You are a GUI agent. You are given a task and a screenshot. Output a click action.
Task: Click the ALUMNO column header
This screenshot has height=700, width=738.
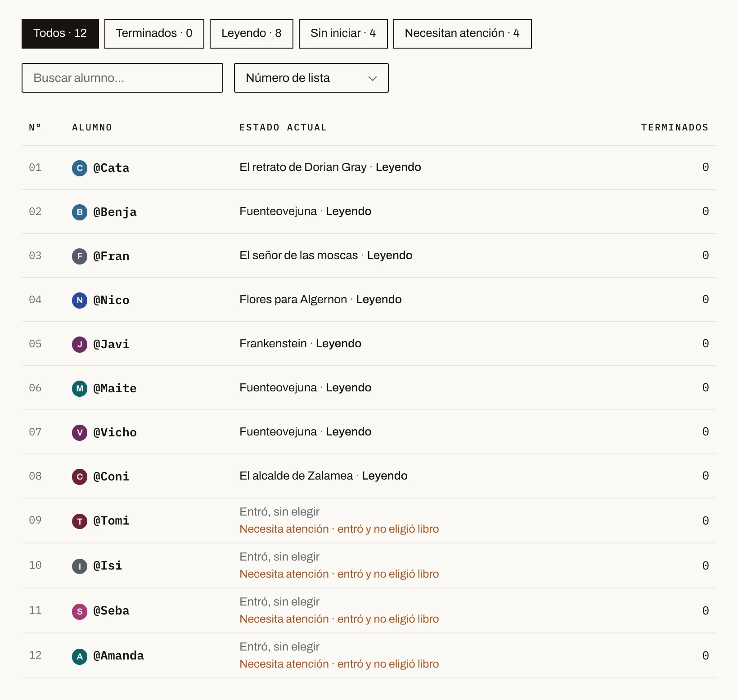[x=92, y=127]
